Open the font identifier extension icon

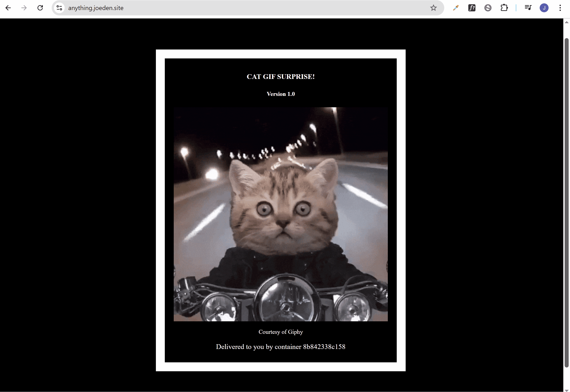[472, 8]
